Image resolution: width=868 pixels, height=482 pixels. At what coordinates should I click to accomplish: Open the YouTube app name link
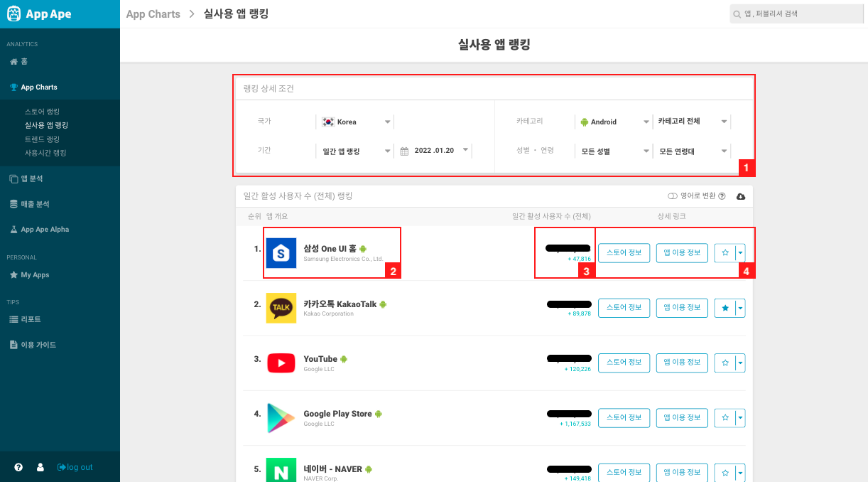pyautogui.click(x=320, y=359)
